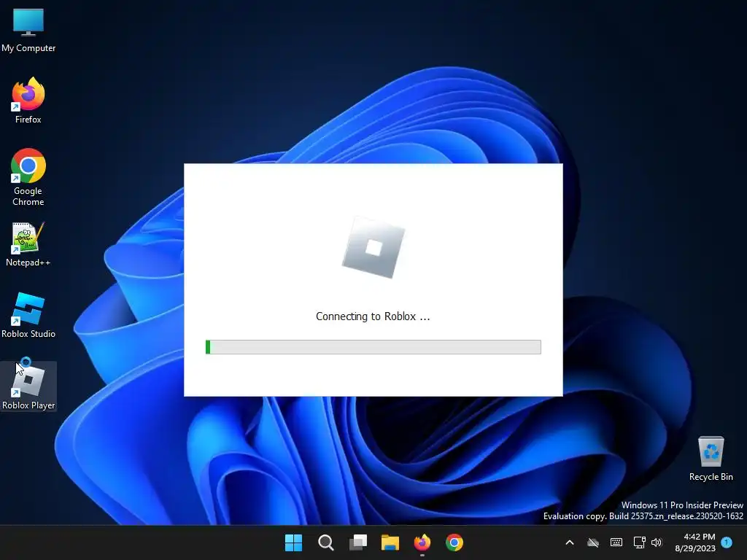Select the Google Chrome desktop shortcut

[x=28, y=177]
